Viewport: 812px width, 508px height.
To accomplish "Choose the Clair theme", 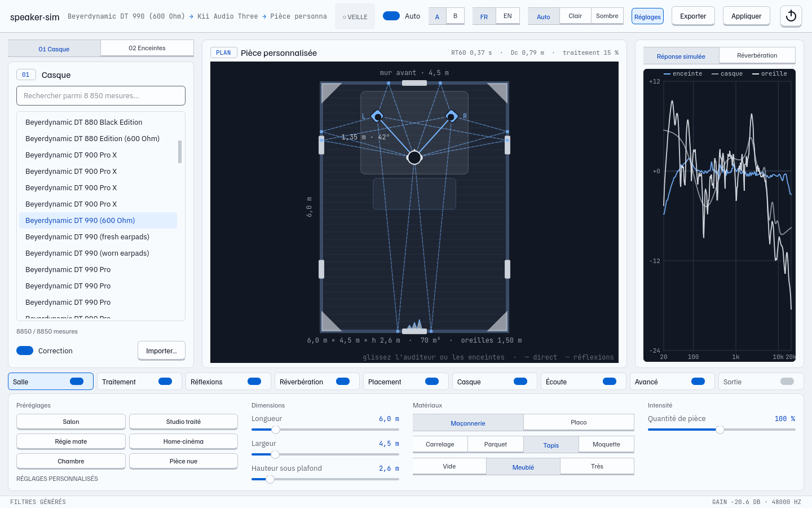I will [575, 16].
